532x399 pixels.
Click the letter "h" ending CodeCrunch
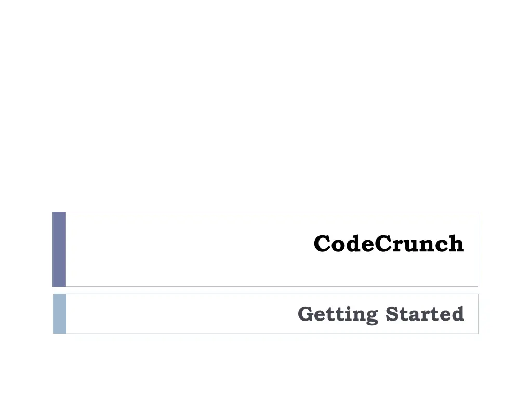point(456,244)
